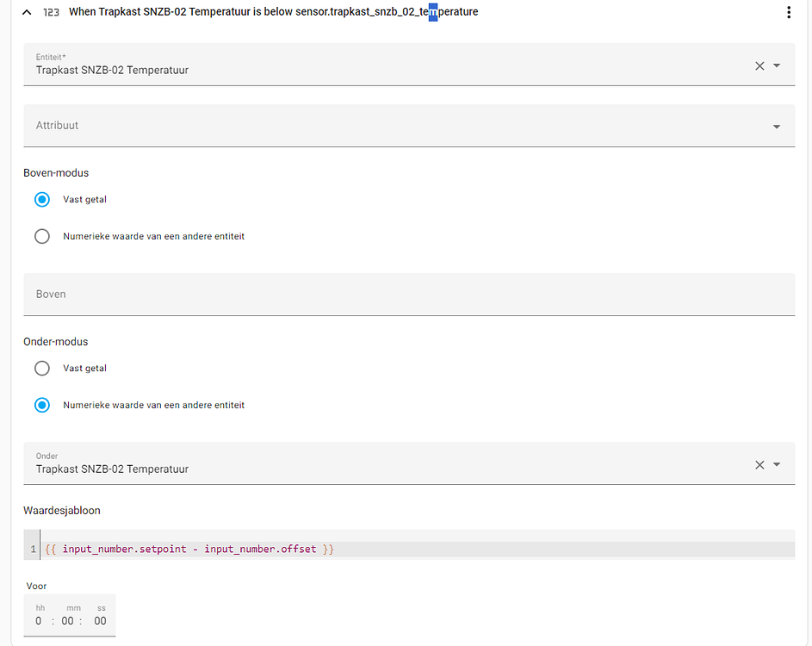Choose Numerieke waarde option in Onder-modus

coord(41,405)
